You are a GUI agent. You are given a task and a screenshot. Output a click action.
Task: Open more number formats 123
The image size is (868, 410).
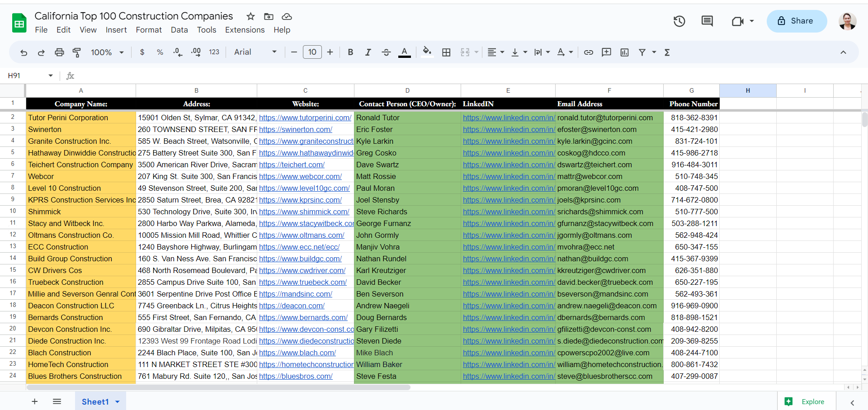coord(214,52)
